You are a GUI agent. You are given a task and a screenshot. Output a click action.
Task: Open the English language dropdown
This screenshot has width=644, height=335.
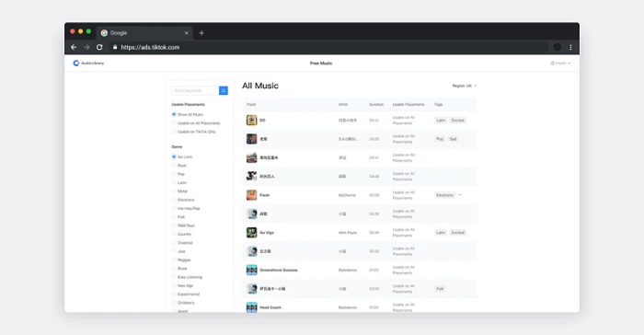click(x=560, y=64)
